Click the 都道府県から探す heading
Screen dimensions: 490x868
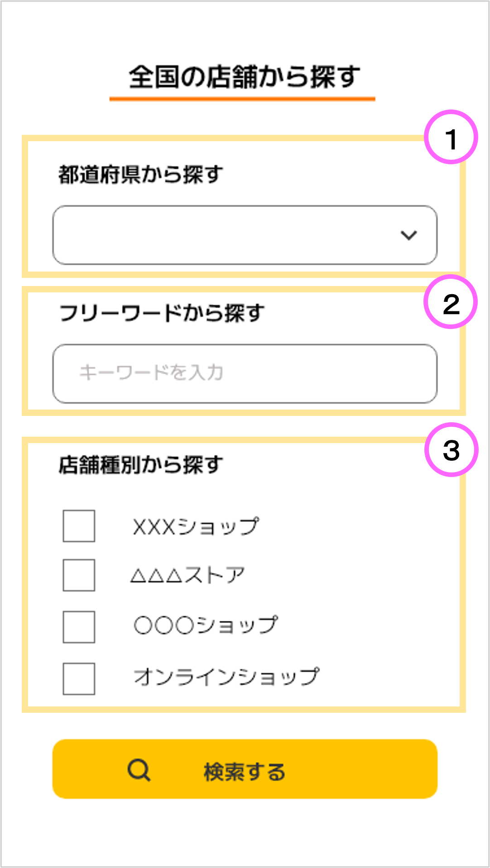(x=141, y=175)
